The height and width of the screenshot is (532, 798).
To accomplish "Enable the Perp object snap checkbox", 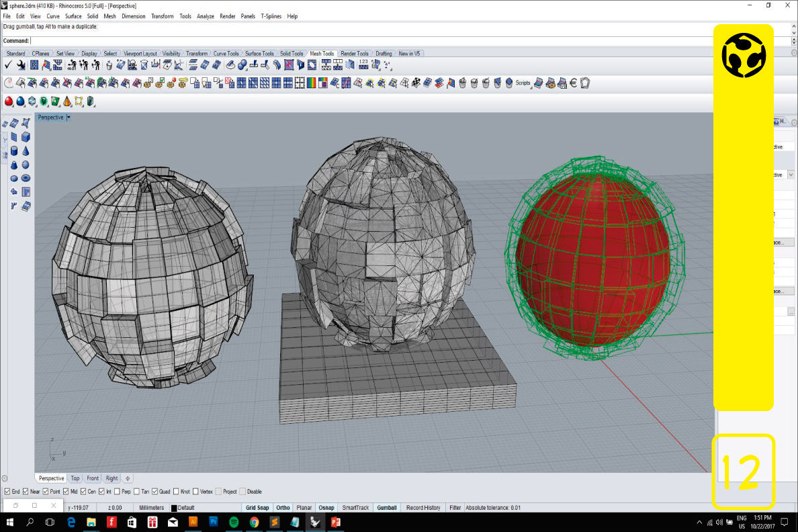I will pos(117,492).
